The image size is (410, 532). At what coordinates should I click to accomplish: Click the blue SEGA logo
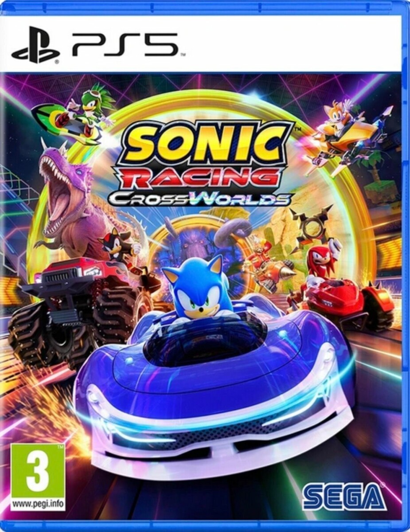tap(344, 497)
